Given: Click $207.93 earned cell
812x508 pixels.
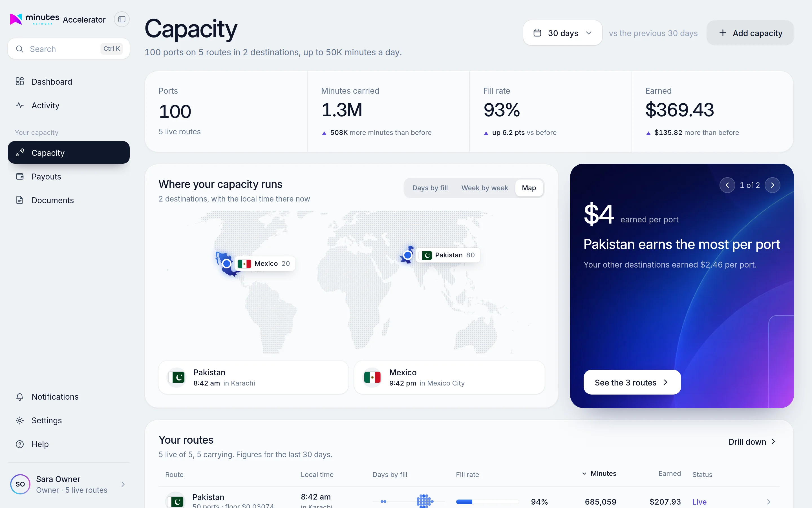Looking at the screenshot, I should [x=665, y=502].
